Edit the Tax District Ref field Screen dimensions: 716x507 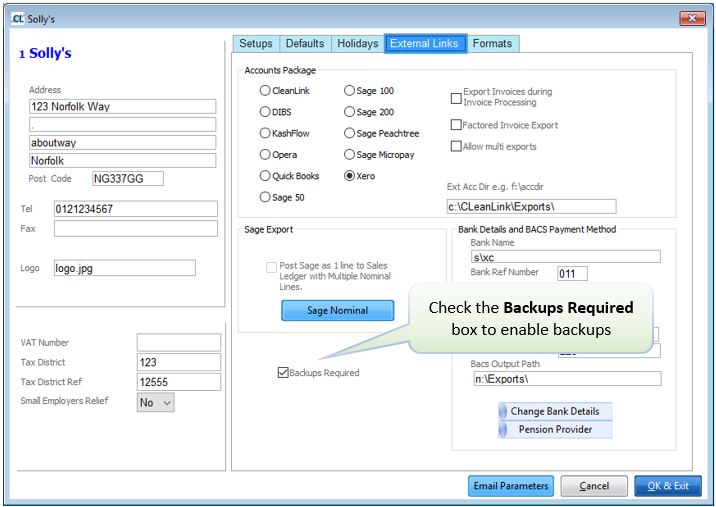[x=179, y=382]
